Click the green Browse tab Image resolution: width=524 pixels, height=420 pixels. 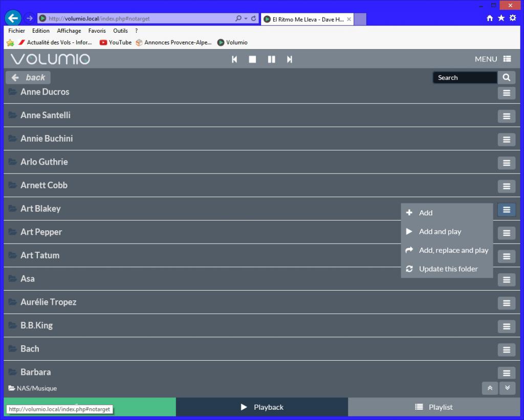90,407
